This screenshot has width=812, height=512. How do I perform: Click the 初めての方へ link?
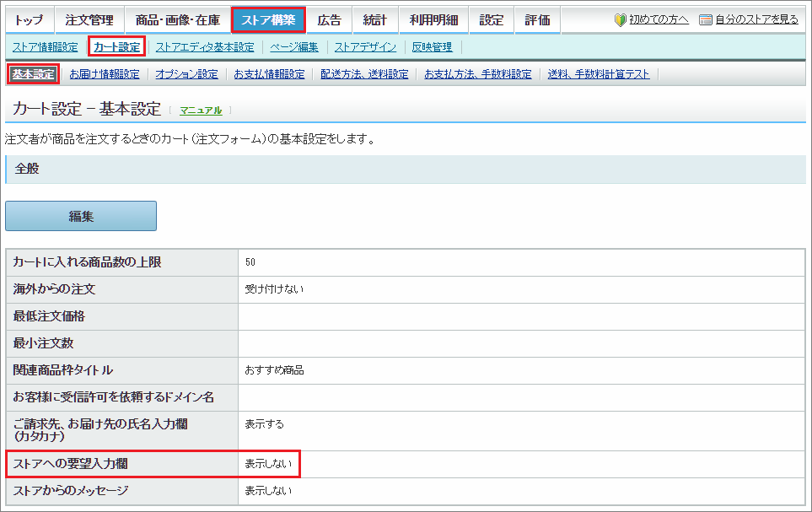[x=659, y=20]
